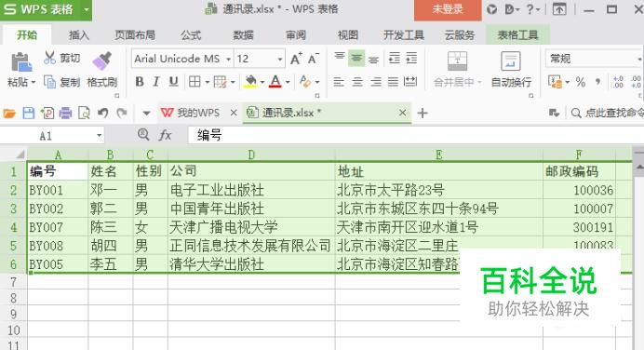Click the redo arrow icon
Image resolution: width=644 pixels, height=350 pixels.
122,113
